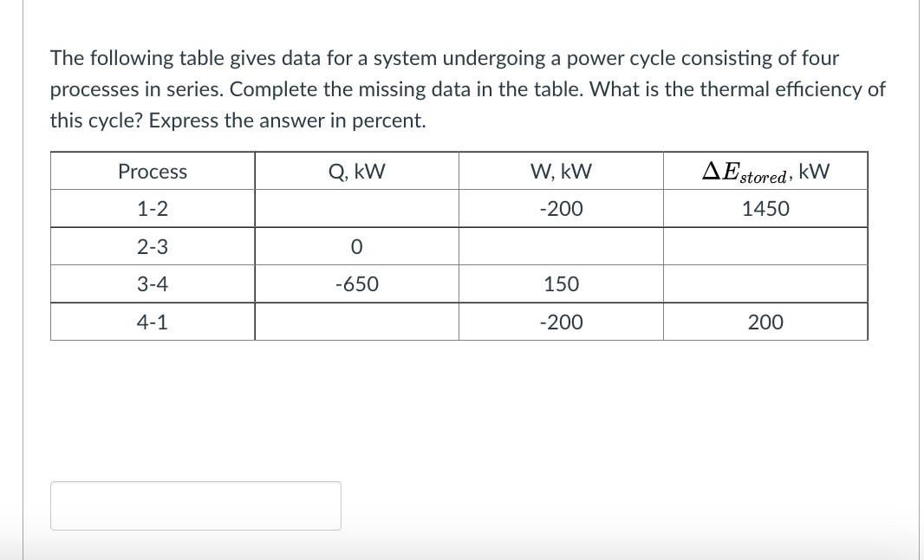Viewport: 924px width, 560px height.
Task: Select the process label 1-2
Action: coord(152,208)
